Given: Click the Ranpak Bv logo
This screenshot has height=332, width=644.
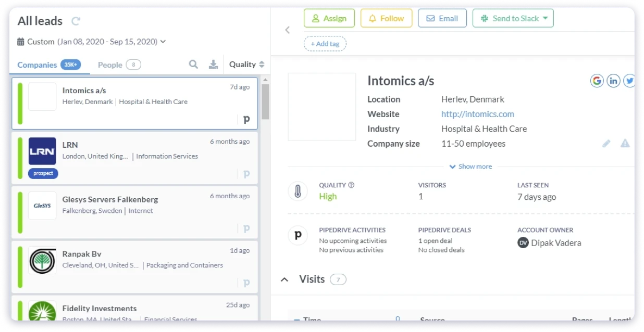Looking at the screenshot, I should coord(42,260).
